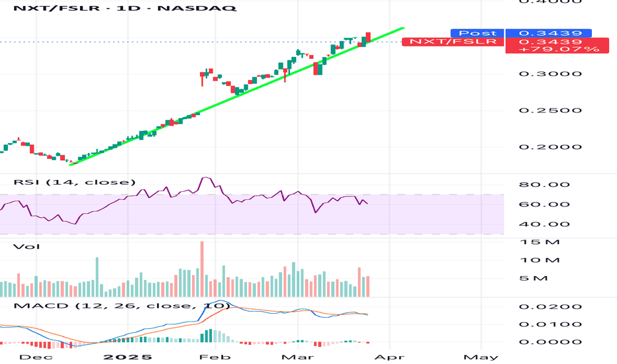This screenshot has height=364, width=617.
Task: Click the purple RSI line peak above 80
Action: point(205,178)
